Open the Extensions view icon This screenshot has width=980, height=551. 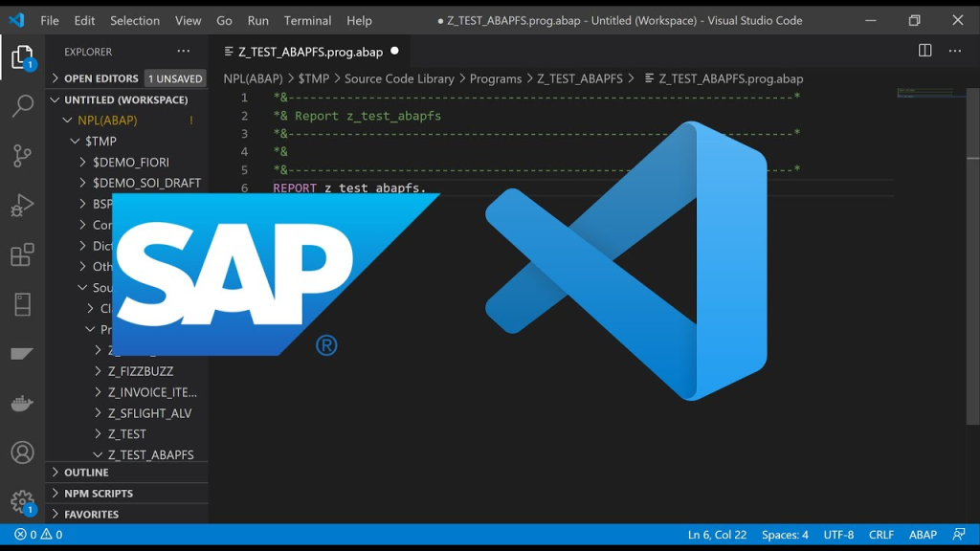pyautogui.click(x=23, y=254)
